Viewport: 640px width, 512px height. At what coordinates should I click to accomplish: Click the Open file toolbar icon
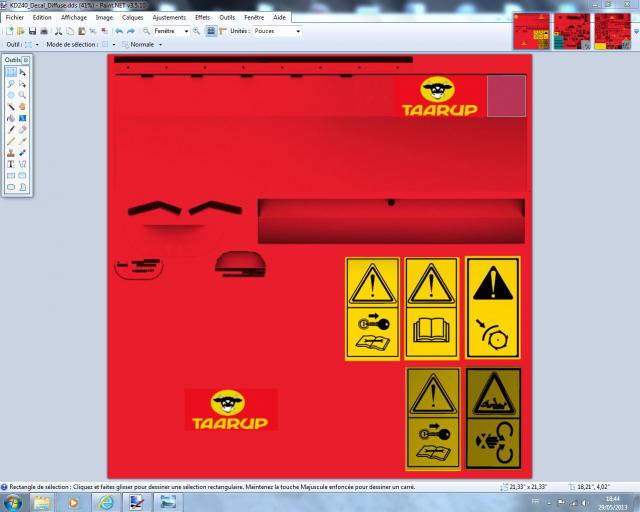pos(21,31)
